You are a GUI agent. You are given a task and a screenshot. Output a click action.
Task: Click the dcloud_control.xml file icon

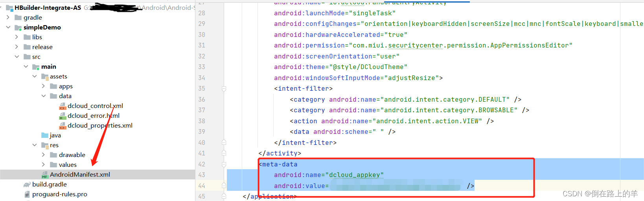62,106
